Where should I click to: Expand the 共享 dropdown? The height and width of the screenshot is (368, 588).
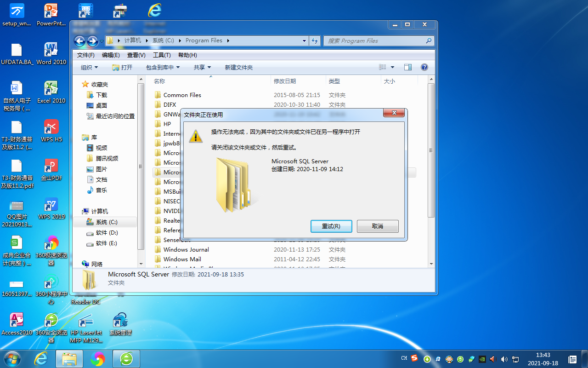coord(202,67)
